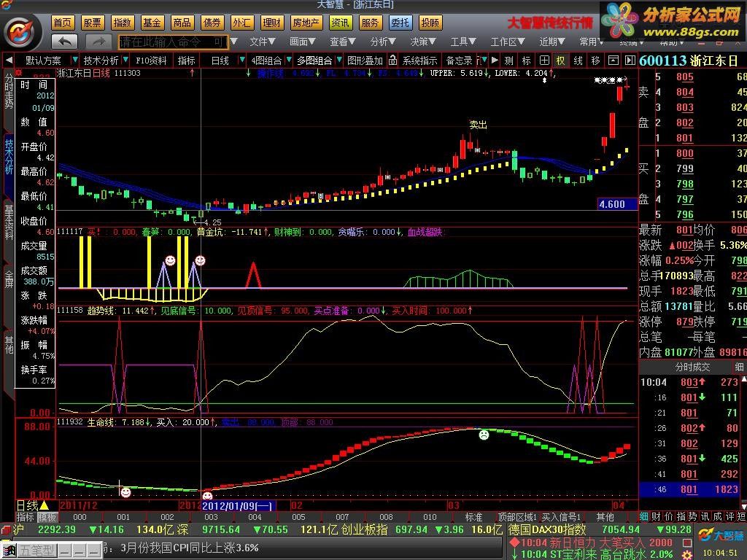
Task: Switch to 分时走势 side tab
Action: tap(9, 90)
